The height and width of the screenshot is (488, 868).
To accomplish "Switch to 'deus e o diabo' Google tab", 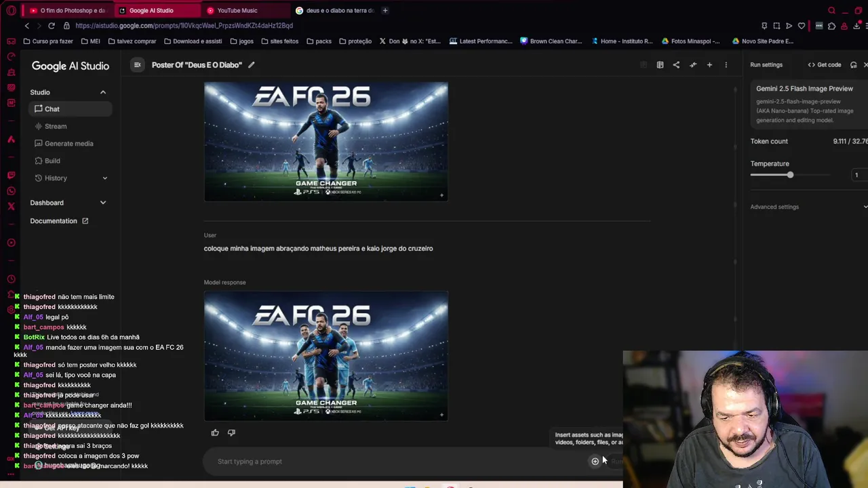I will coord(335,10).
